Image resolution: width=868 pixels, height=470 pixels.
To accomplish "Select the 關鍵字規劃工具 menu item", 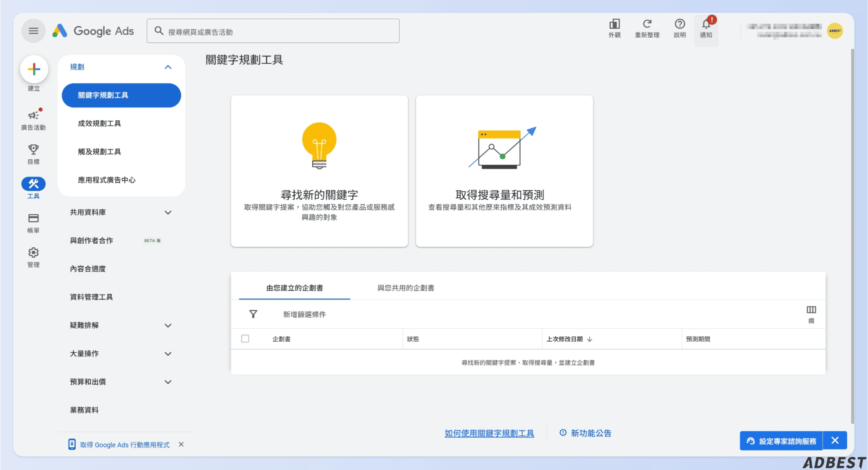I will coord(121,95).
